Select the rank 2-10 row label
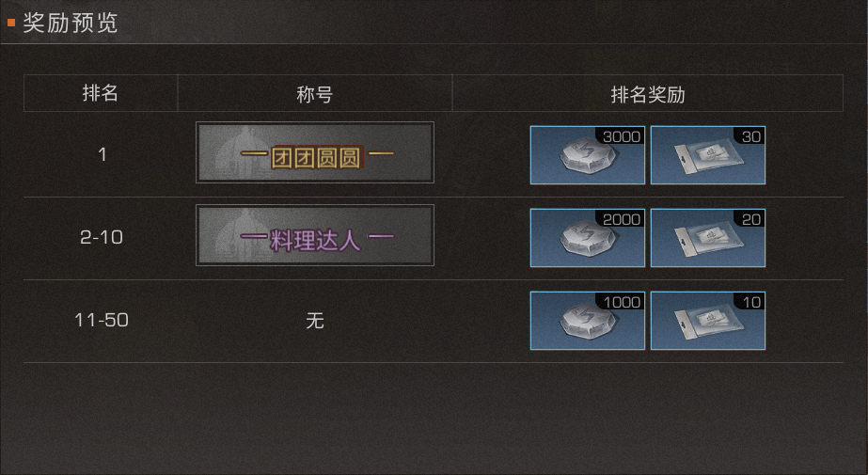 [x=102, y=237]
